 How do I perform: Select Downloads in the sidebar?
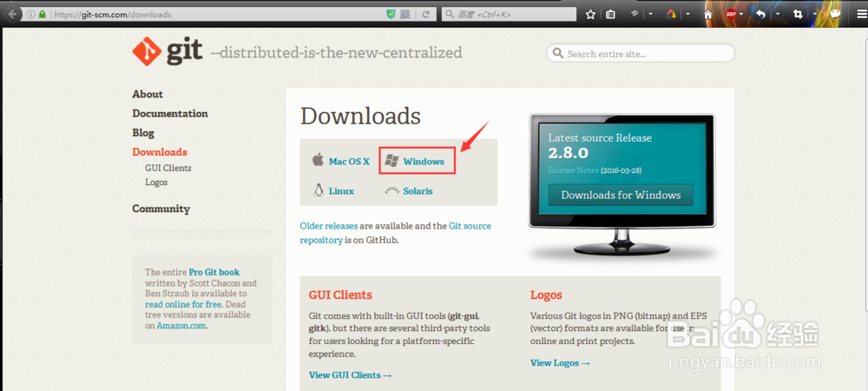tap(160, 152)
